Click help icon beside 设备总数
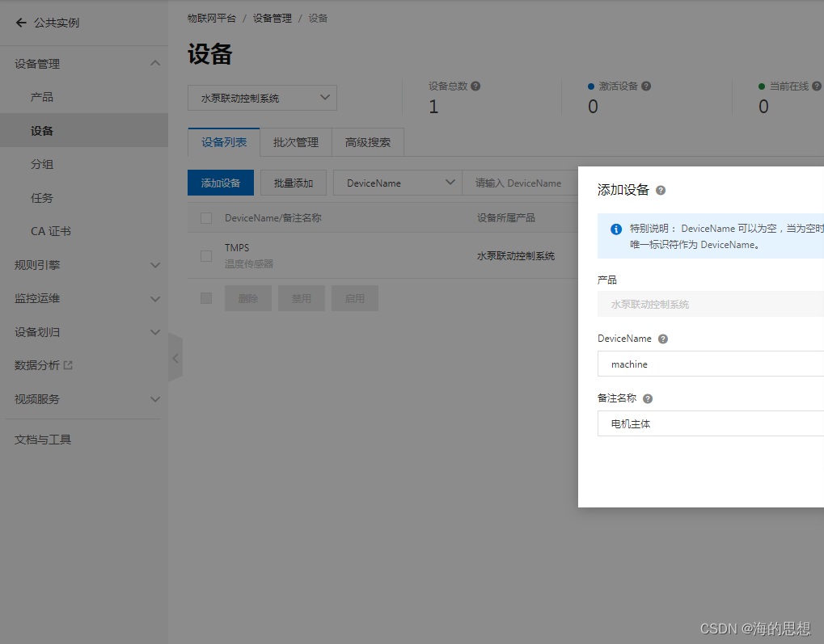824x644 pixels. 475,86
